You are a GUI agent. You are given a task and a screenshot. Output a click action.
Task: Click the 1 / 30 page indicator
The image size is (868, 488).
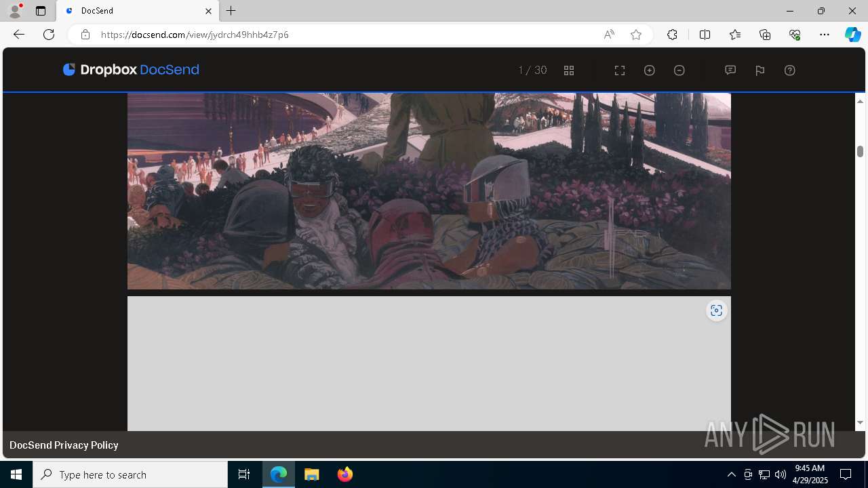[532, 70]
